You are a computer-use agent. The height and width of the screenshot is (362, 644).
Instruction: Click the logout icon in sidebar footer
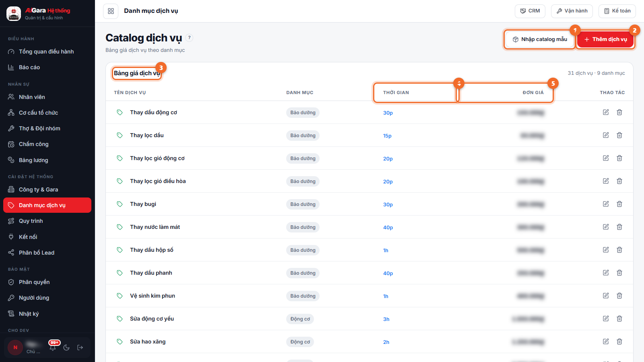point(80,348)
